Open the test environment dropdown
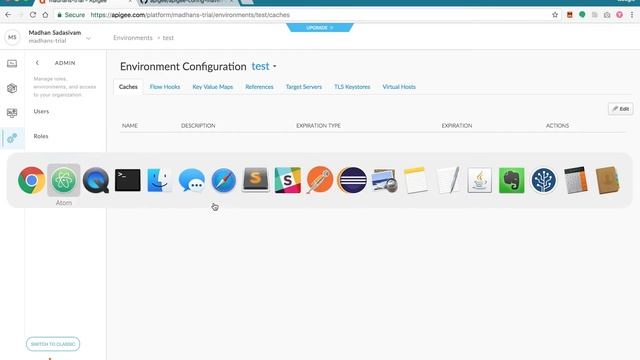 tap(264, 66)
